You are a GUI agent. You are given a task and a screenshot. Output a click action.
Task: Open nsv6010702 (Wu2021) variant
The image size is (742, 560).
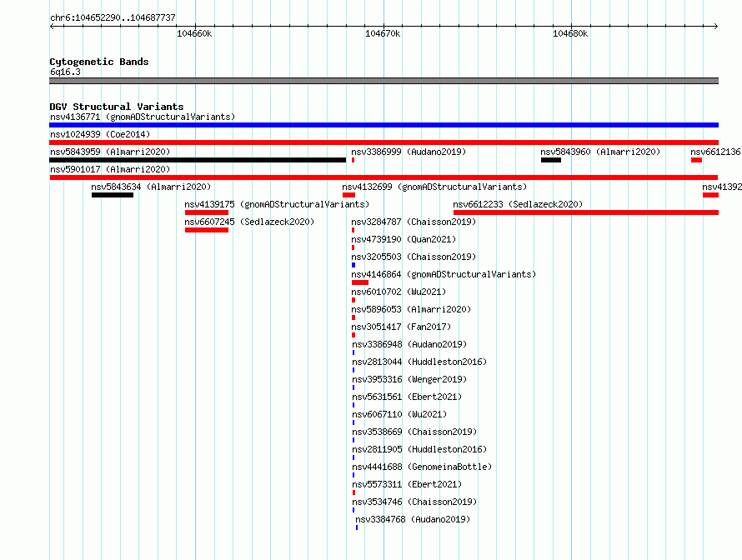399,292
